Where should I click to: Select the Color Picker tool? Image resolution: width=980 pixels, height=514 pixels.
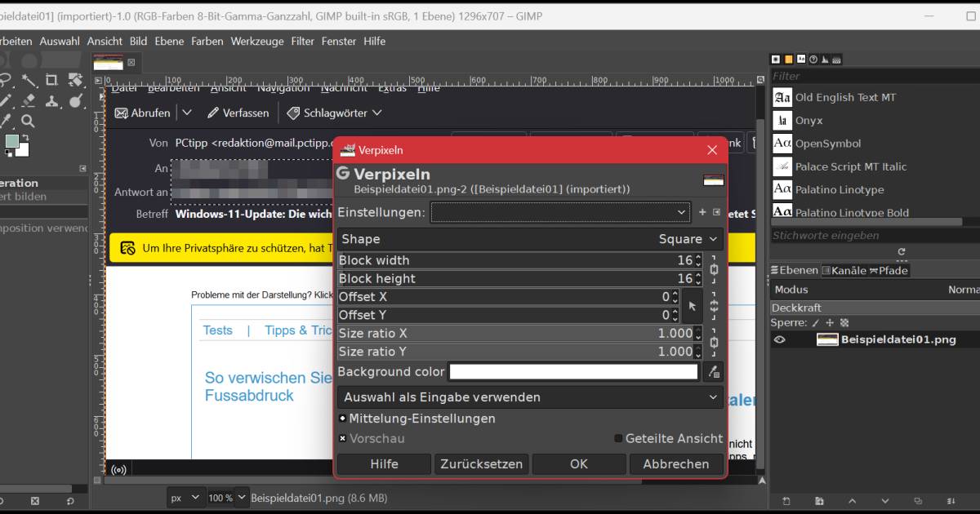click(x=6, y=119)
